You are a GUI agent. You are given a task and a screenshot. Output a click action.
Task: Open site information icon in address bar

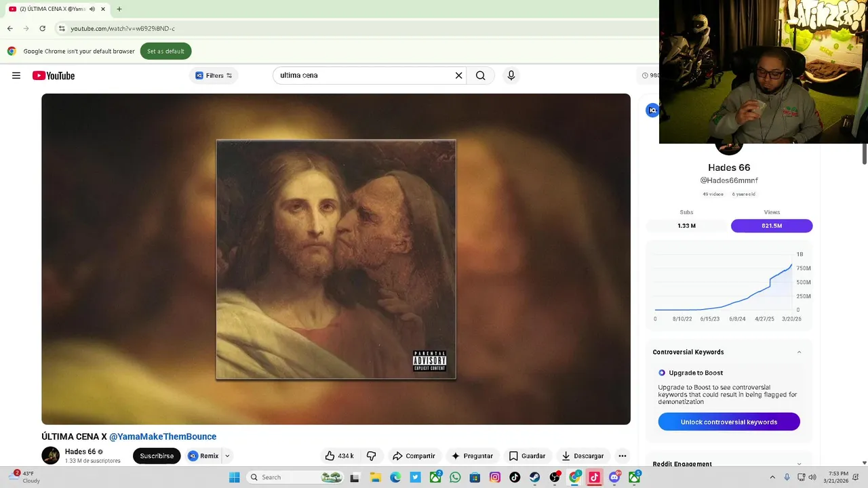pos(61,28)
